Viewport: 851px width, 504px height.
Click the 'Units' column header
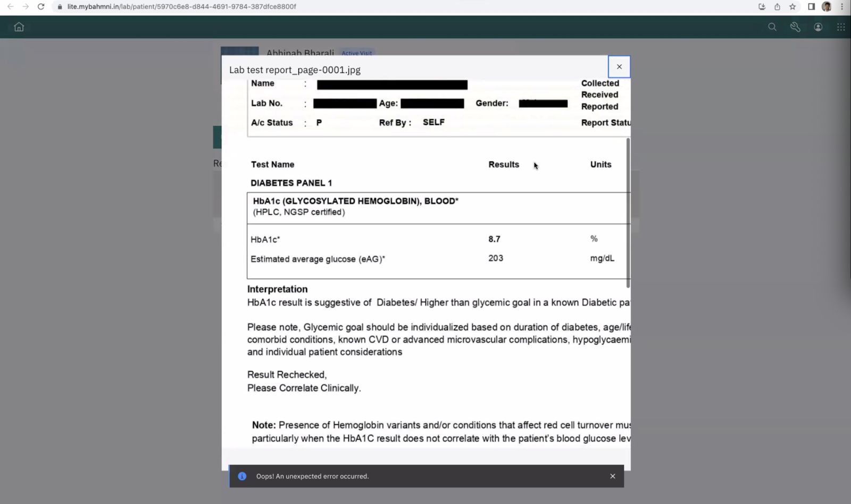[600, 165]
